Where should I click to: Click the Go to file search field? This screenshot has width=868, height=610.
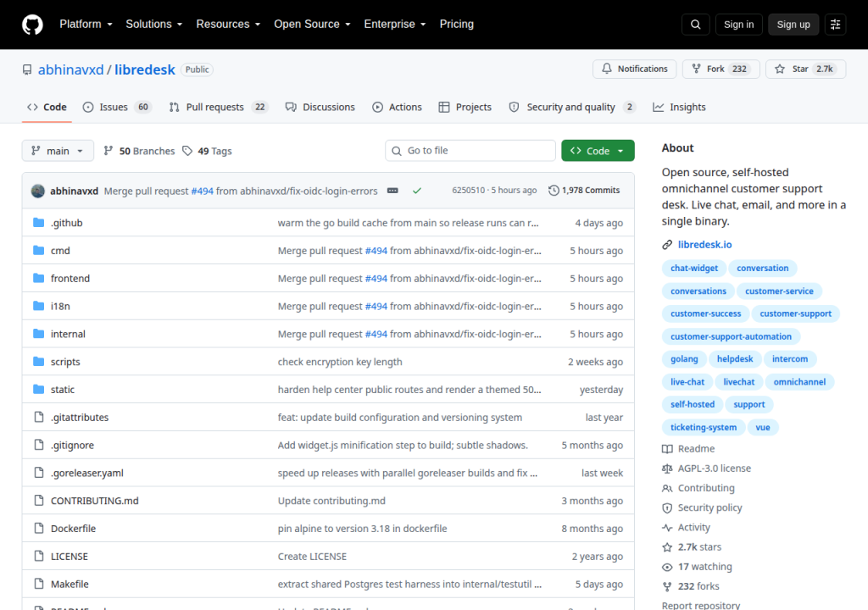(x=470, y=151)
